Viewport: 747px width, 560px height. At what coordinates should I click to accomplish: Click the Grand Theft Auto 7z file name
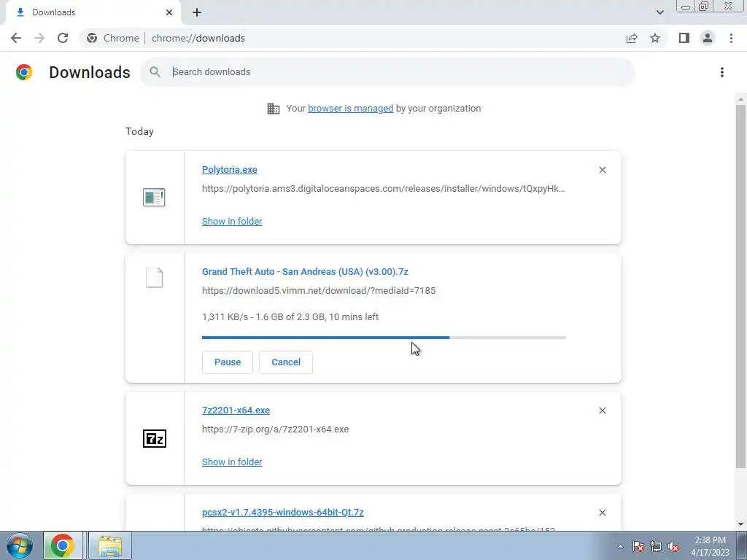[x=305, y=271]
